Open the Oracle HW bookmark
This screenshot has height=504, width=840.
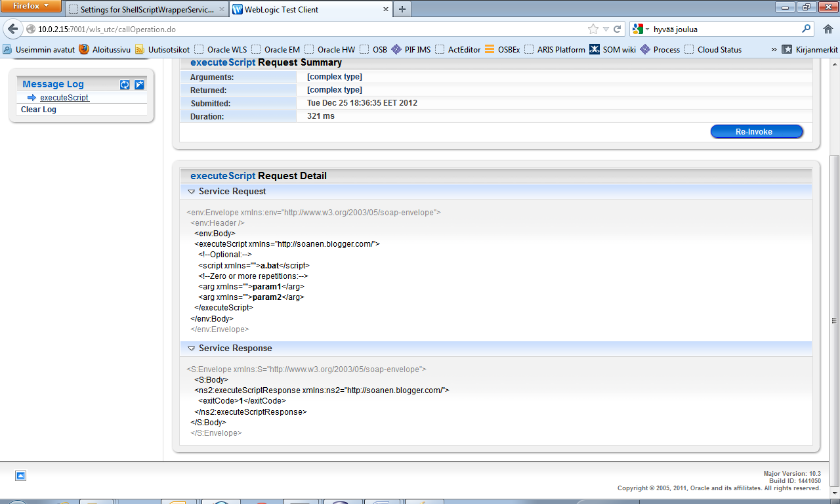click(330, 49)
